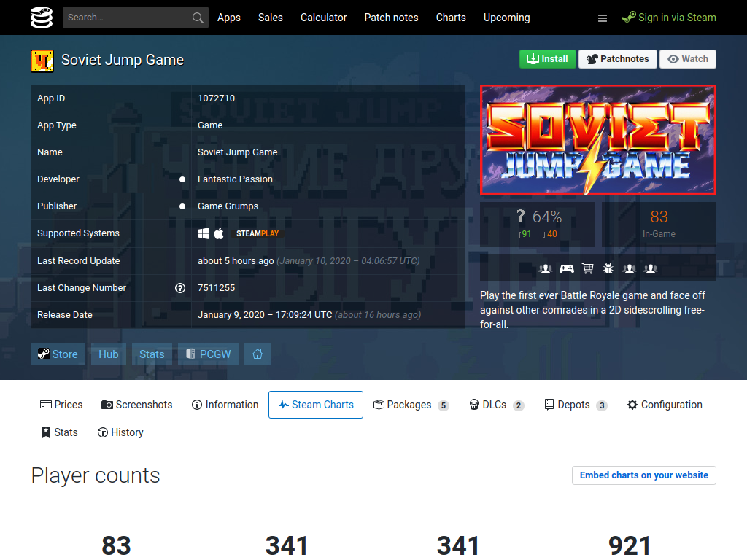
Task: Click the Soviet Jump Game banner image
Action: click(598, 140)
